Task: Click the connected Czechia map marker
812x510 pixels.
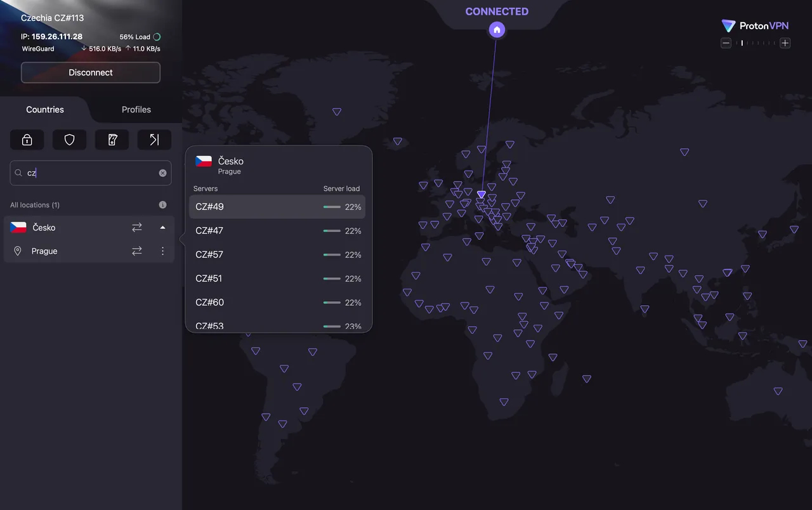Action: (x=481, y=195)
